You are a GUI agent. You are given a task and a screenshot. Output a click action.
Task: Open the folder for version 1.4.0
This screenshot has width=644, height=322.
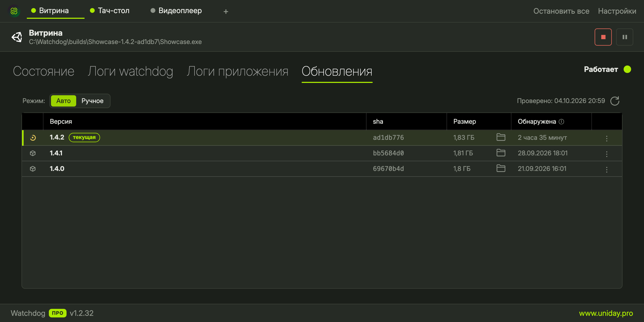501,168
